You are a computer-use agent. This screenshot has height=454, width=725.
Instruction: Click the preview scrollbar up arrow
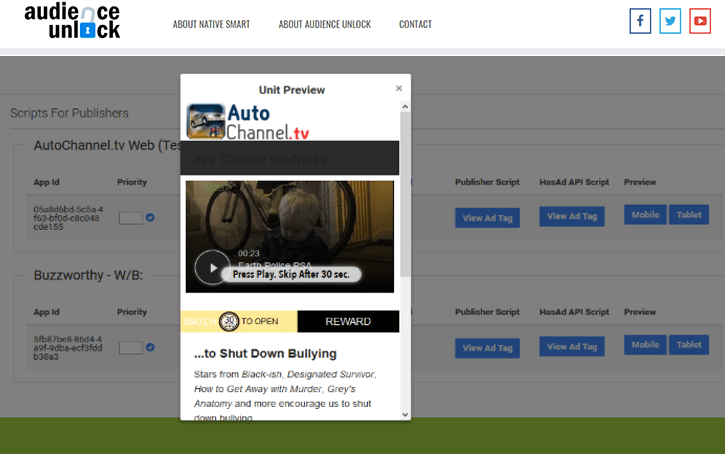click(x=405, y=107)
